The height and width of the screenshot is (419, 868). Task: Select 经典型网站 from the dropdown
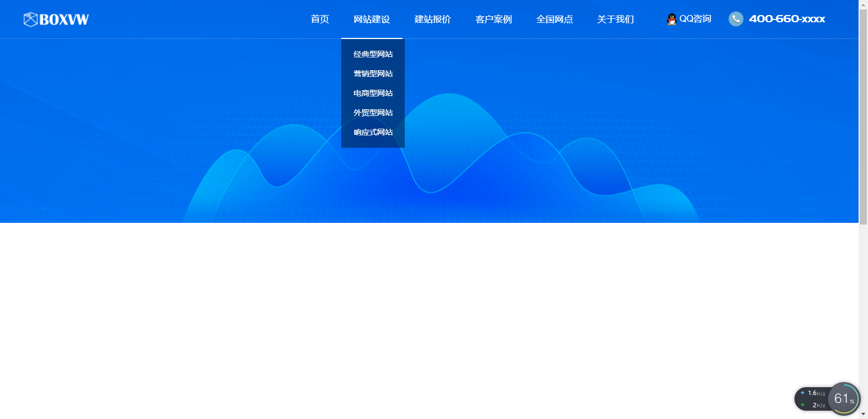pos(373,54)
